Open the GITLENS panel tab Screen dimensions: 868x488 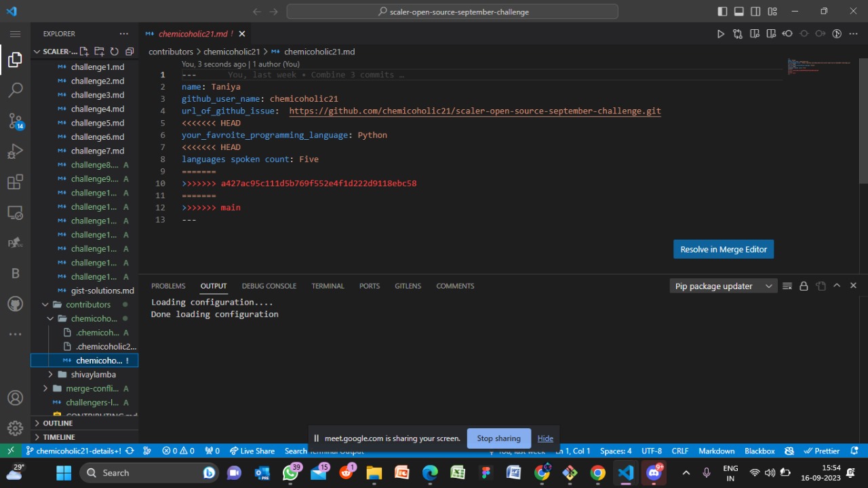(x=408, y=286)
